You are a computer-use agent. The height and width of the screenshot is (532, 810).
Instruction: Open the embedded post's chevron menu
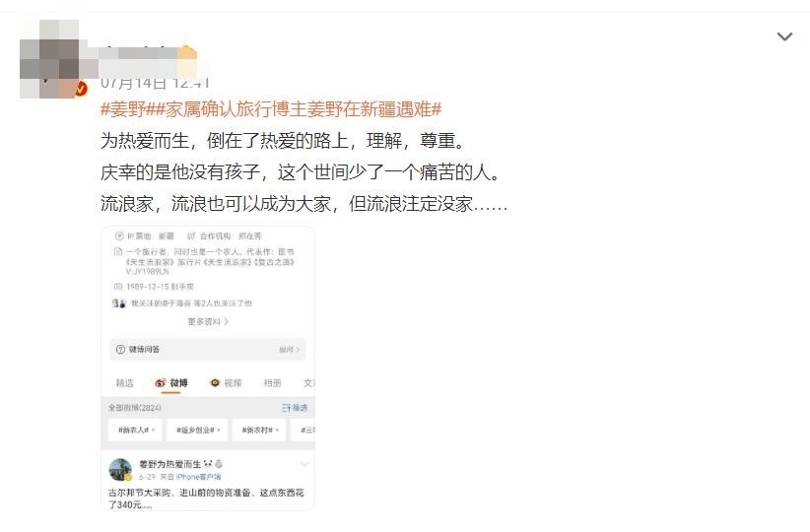click(x=304, y=464)
